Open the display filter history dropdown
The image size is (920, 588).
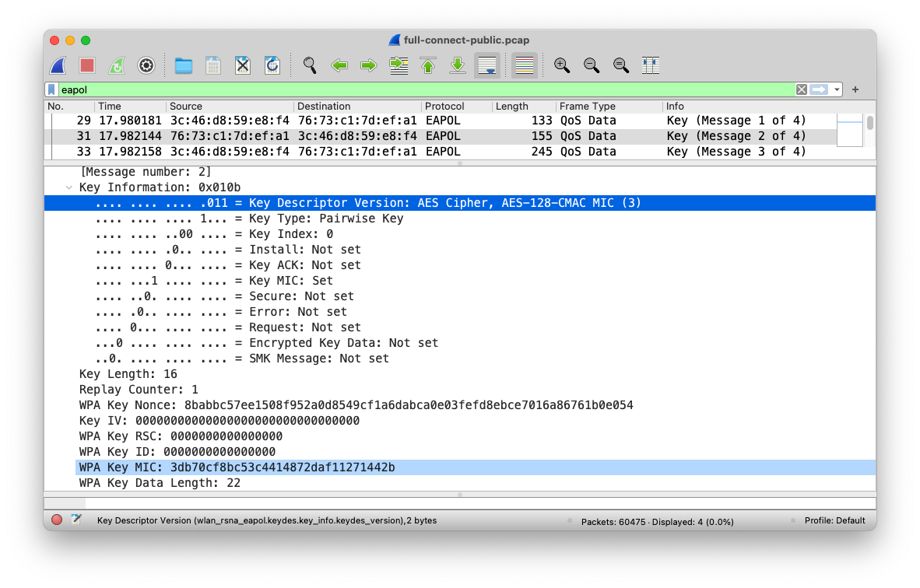click(x=837, y=90)
